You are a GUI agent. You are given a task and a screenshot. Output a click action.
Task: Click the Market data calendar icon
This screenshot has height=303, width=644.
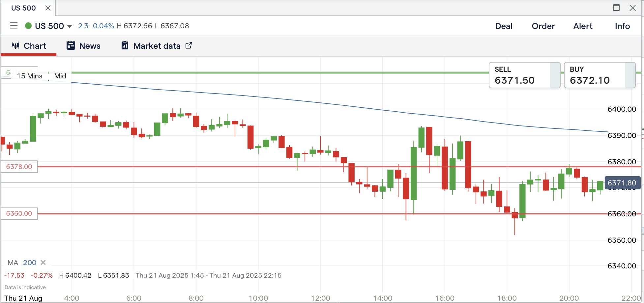pyautogui.click(x=125, y=45)
